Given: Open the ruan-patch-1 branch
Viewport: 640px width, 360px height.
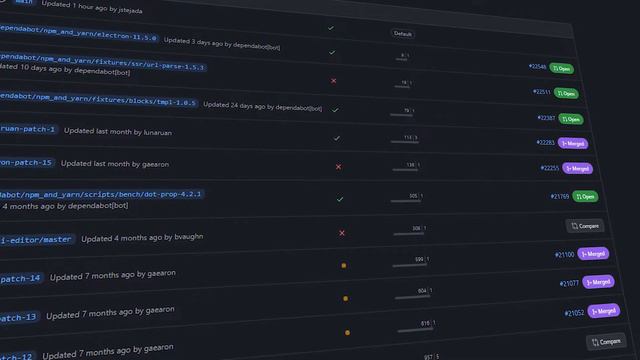Looking at the screenshot, I should pyautogui.click(x=28, y=129).
